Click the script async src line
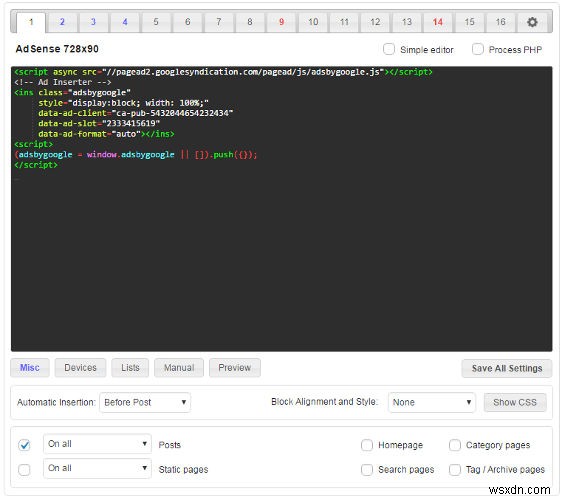Viewport: 562px width, 500px height. pyautogui.click(x=223, y=72)
